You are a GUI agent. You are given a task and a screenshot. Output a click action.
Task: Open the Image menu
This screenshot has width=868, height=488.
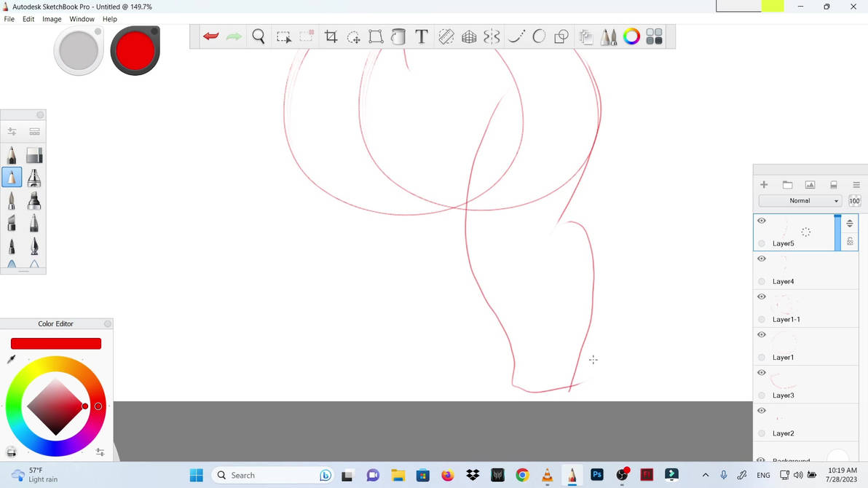(x=52, y=19)
